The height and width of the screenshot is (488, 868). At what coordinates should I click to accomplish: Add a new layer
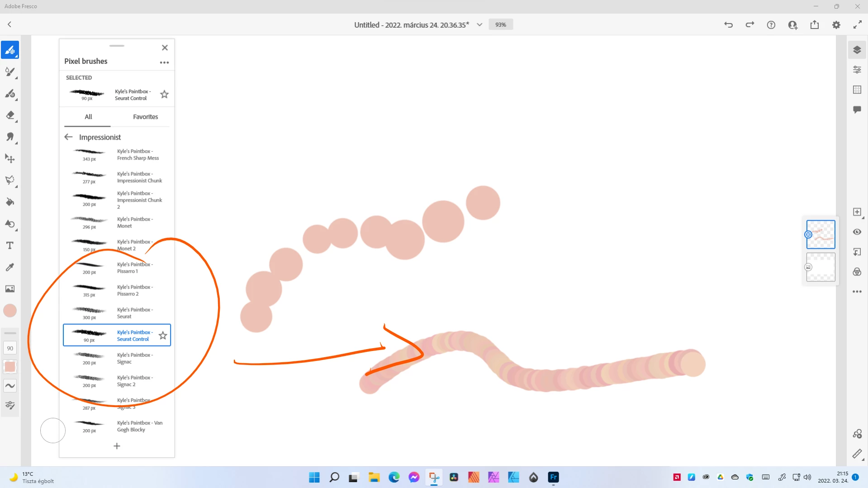[x=857, y=212]
